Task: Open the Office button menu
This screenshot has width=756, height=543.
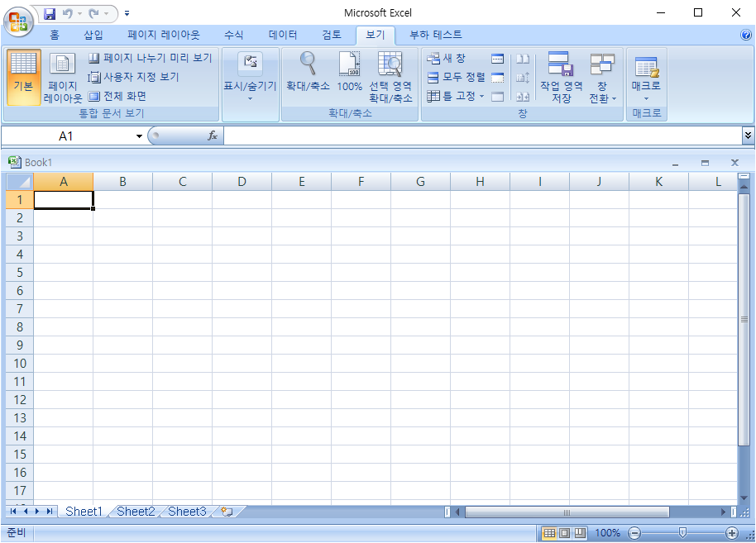Action: 18,21
